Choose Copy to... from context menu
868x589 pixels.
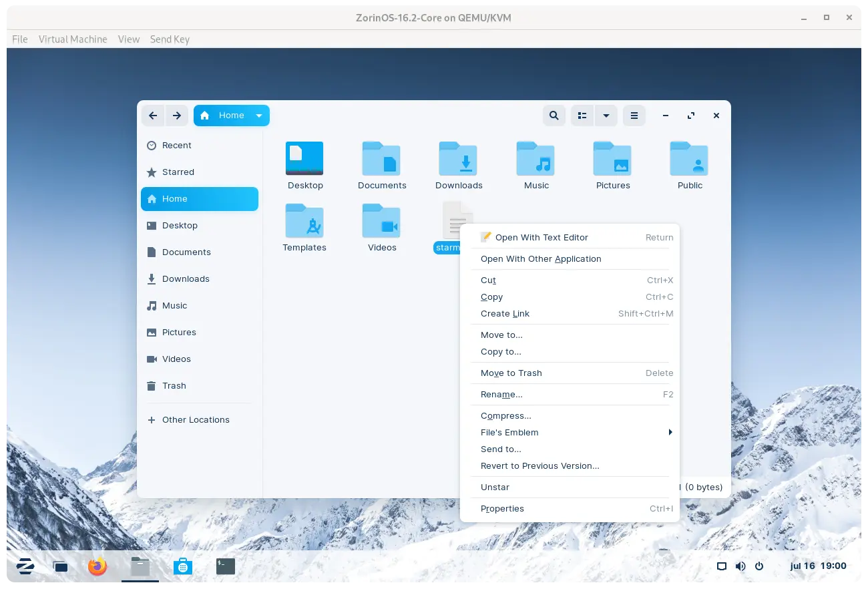[570, 352]
